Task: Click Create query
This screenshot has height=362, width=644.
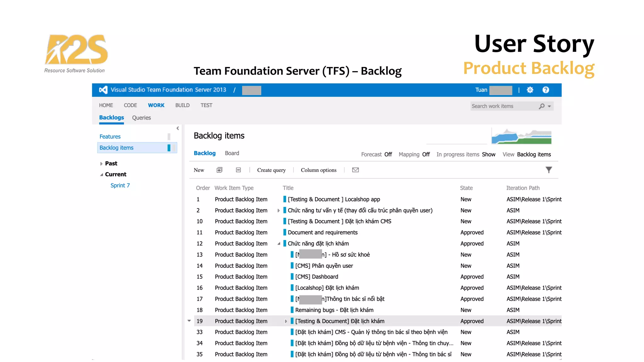Action: (271, 170)
